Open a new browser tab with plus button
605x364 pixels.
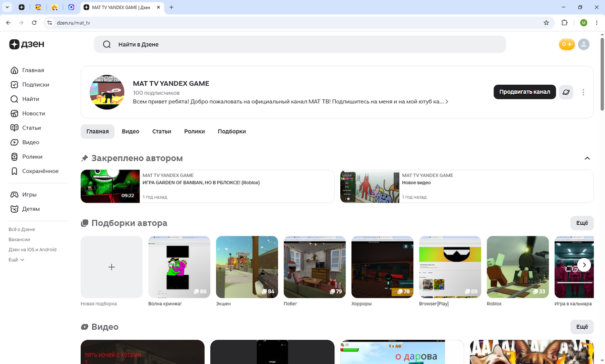pyautogui.click(x=171, y=7)
